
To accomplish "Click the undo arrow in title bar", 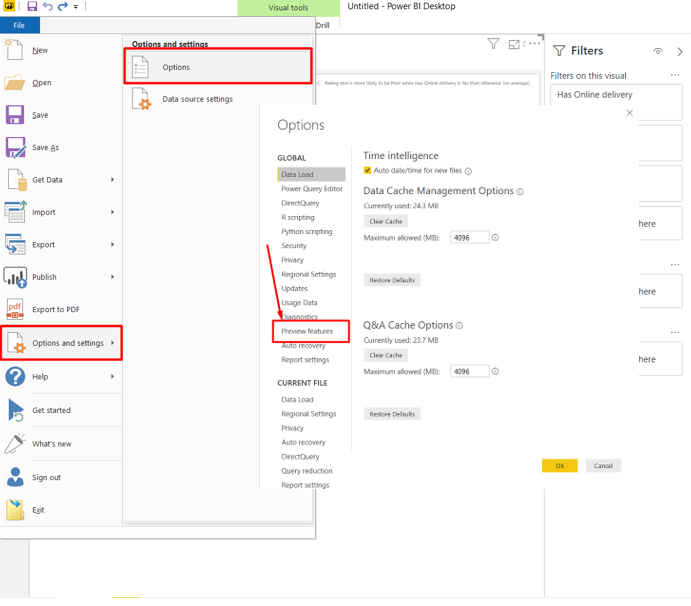I will click(48, 6).
